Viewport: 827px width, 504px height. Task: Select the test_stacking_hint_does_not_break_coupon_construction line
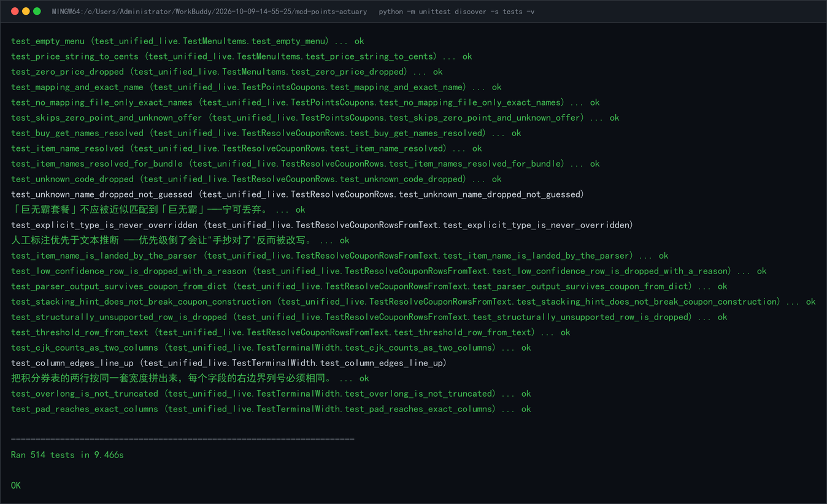tap(413, 302)
